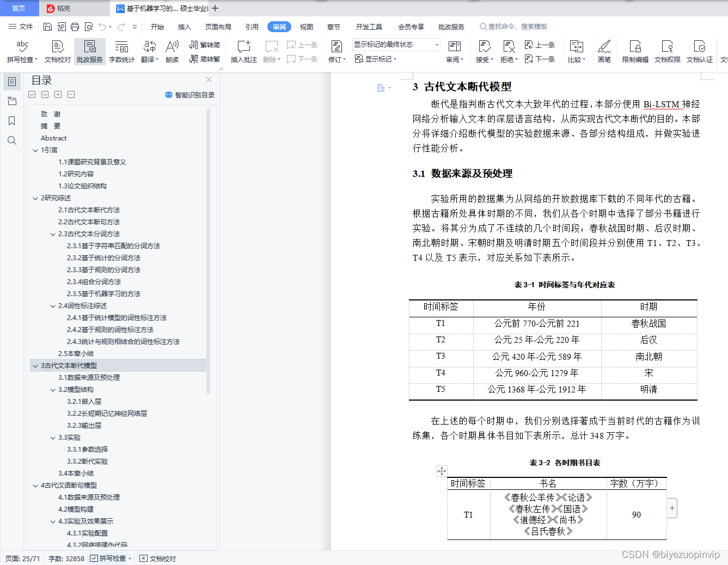Click the print icon in quick toolbar
The height and width of the screenshot is (565, 728).
click(75, 27)
